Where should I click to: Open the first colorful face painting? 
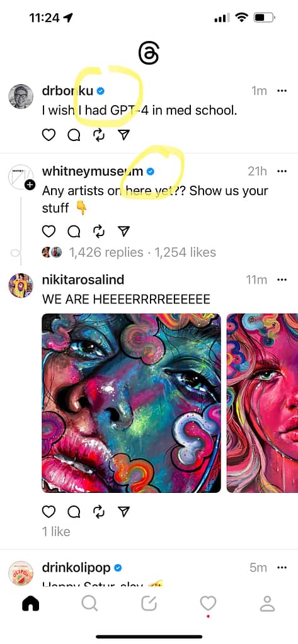(x=132, y=403)
